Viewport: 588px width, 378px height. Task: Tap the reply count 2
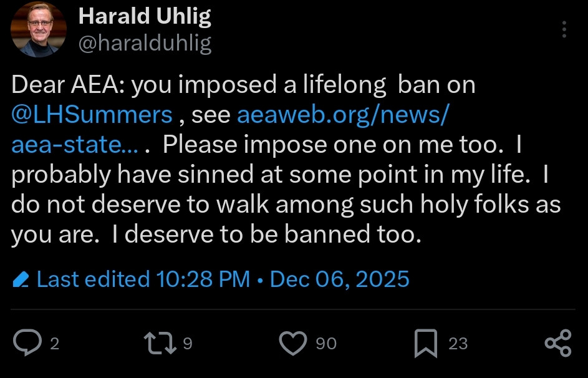point(54,344)
